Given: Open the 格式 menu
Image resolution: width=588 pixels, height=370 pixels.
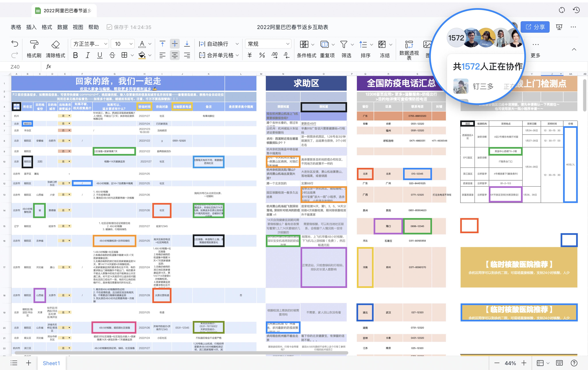Looking at the screenshot, I should pyautogui.click(x=47, y=27).
